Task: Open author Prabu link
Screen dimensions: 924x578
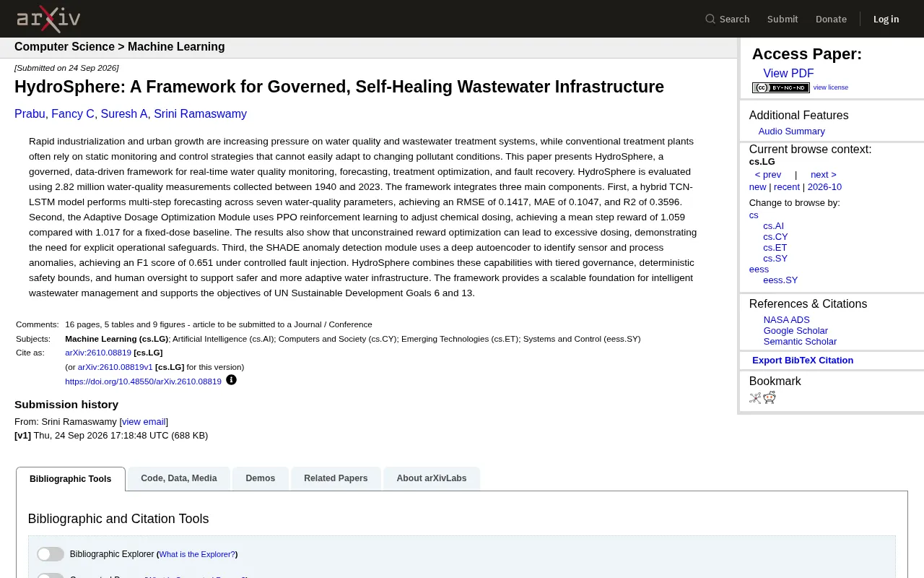Action: tap(30, 114)
